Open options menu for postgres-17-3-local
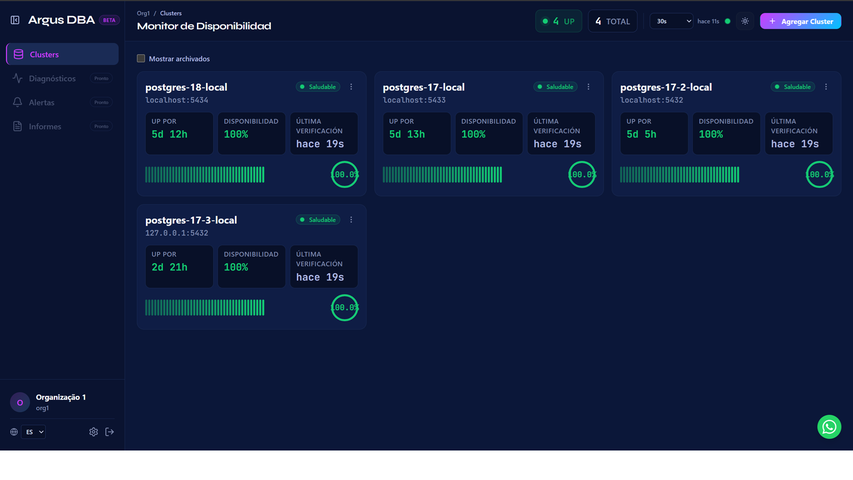 click(x=351, y=220)
